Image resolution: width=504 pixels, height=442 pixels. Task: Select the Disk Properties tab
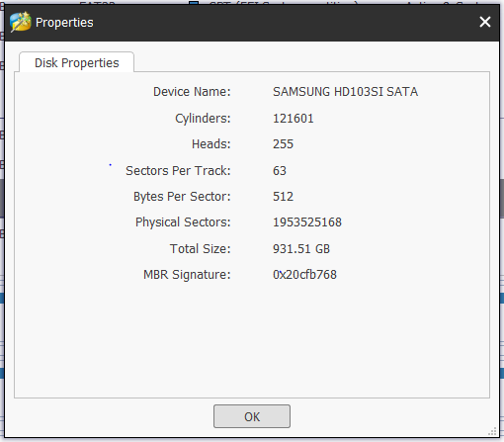[76, 62]
